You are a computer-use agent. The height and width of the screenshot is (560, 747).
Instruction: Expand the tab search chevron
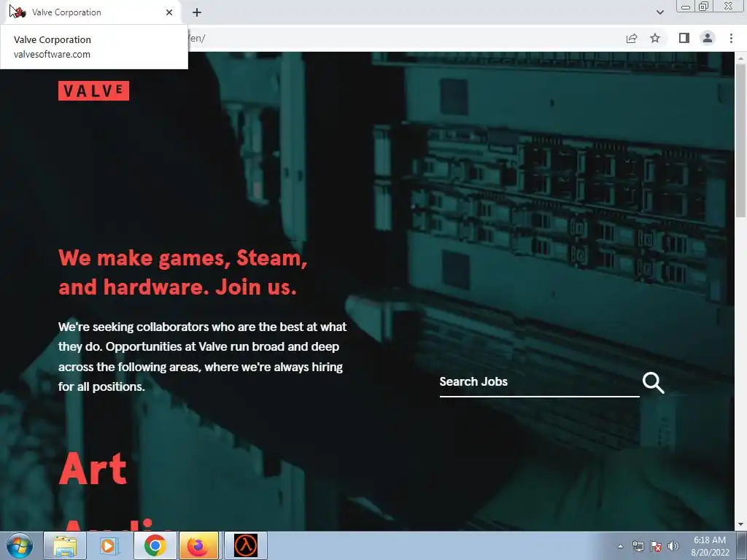pyautogui.click(x=659, y=12)
